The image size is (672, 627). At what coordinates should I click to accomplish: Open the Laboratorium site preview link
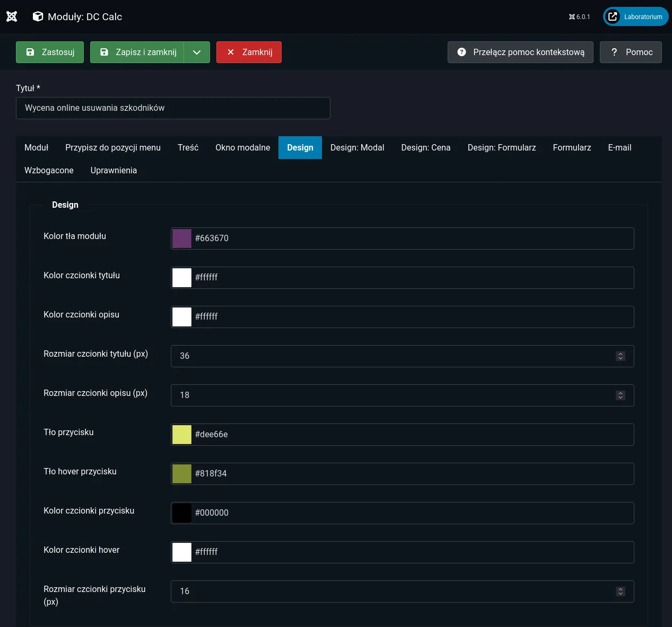tap(635, 16)
